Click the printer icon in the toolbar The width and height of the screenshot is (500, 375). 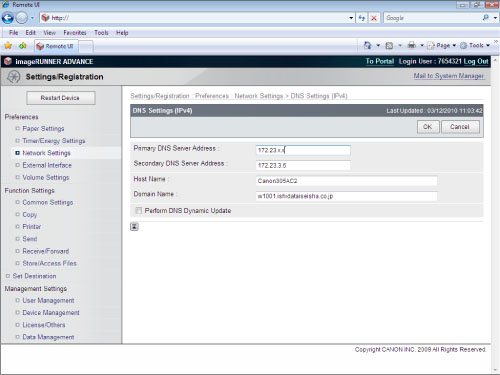(412, 45)
